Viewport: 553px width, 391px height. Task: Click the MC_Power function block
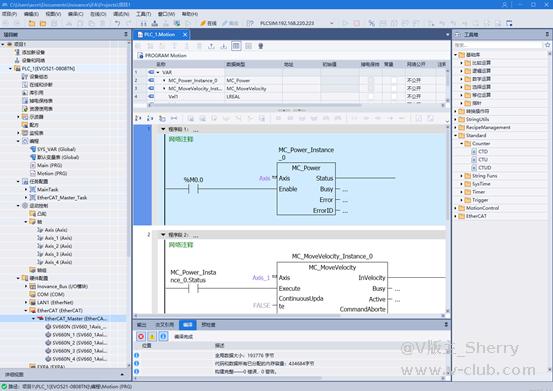tap(306, 189)
